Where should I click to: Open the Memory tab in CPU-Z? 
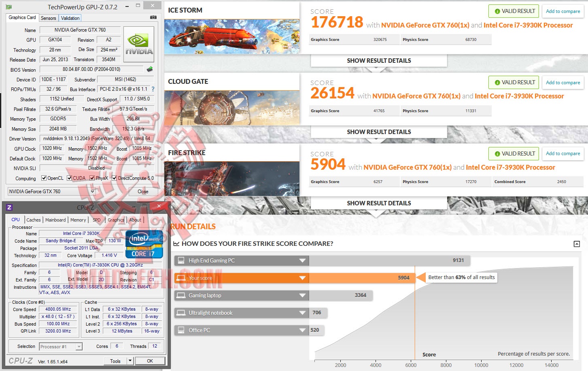click(x=78, y=220)
